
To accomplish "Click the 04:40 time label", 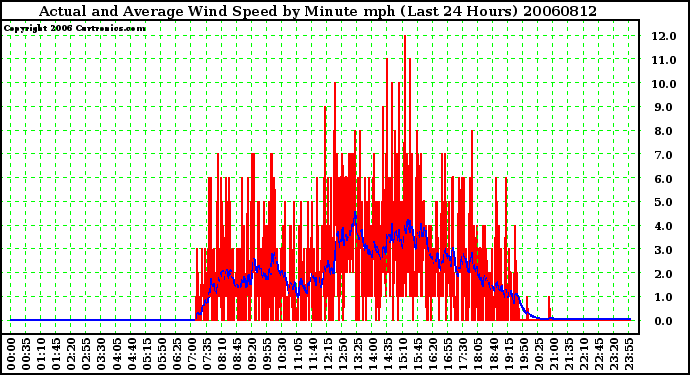I will point(131,355).
